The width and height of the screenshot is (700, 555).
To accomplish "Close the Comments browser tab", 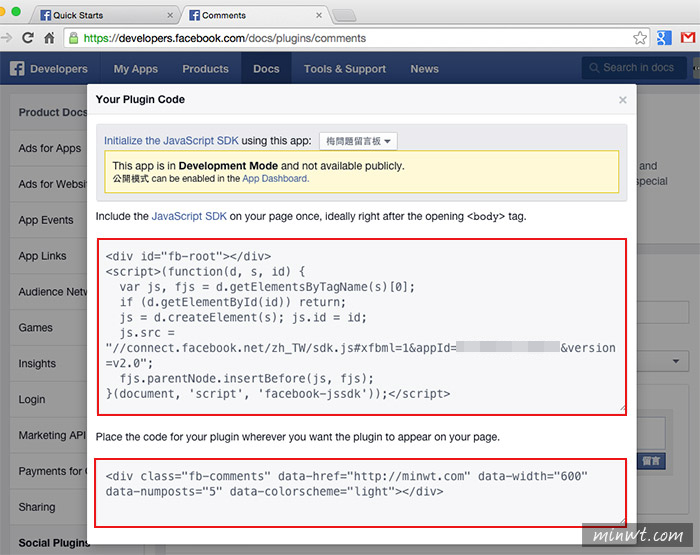I will pyautogui.click(x=319, y=15).
